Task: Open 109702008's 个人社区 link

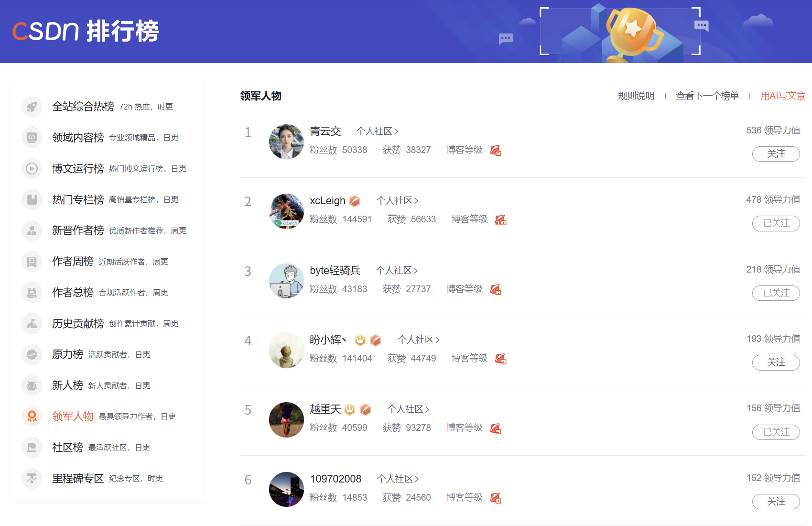Action: (x=398, y=479)
